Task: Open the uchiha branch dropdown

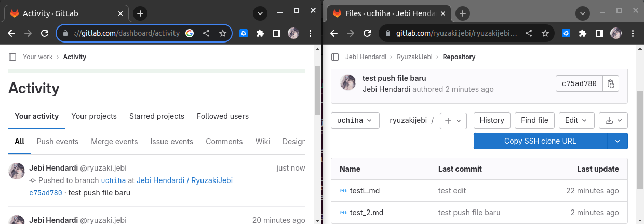Action: coord(355,120)
